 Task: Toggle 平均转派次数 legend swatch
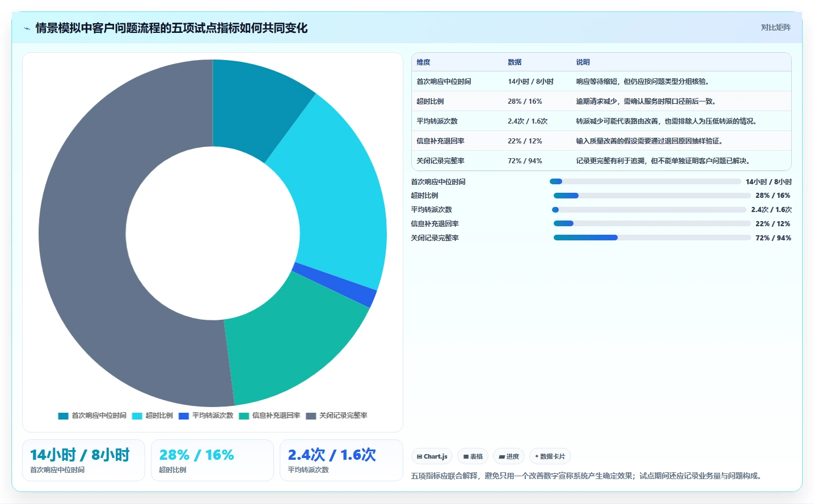[183, 416]
